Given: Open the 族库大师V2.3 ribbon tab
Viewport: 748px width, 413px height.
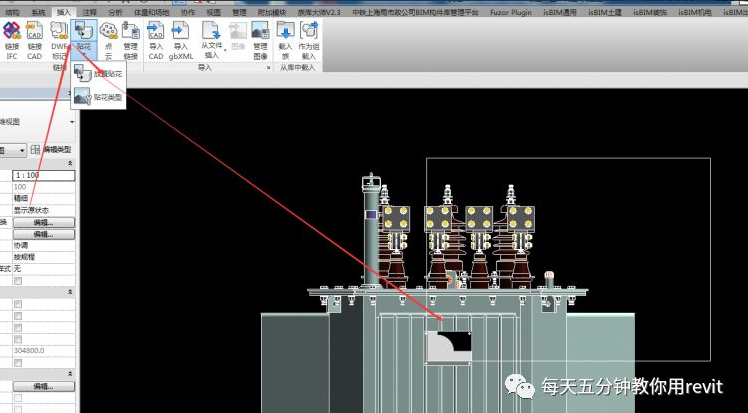Looking at the screenshot, I should click(x=319, y=12).
